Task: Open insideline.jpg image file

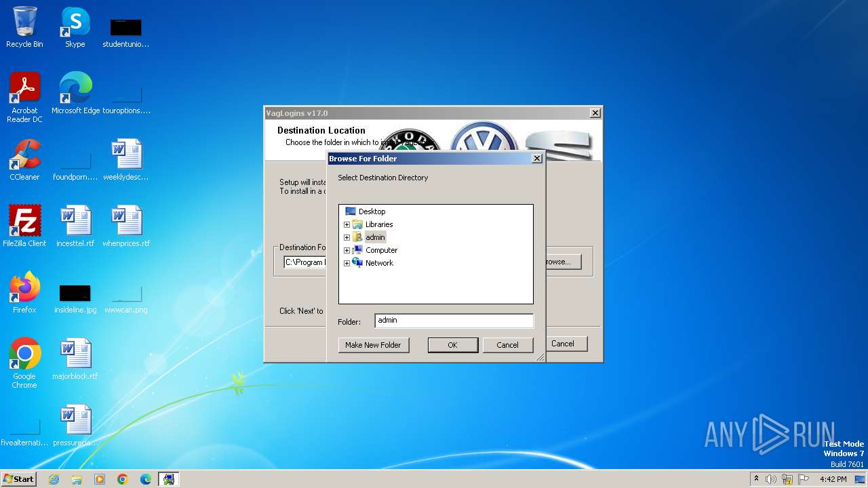Action: [75, 298]
